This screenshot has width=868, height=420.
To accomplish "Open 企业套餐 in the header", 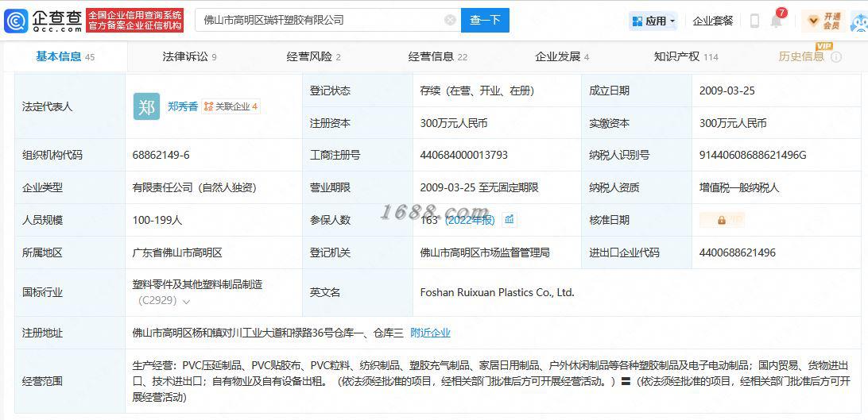I will pos(712,21).
